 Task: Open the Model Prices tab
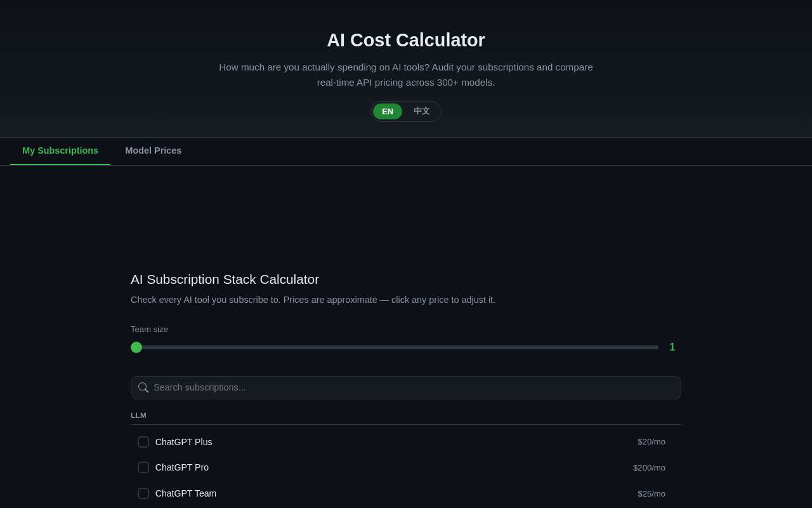(x=154, y=150)
